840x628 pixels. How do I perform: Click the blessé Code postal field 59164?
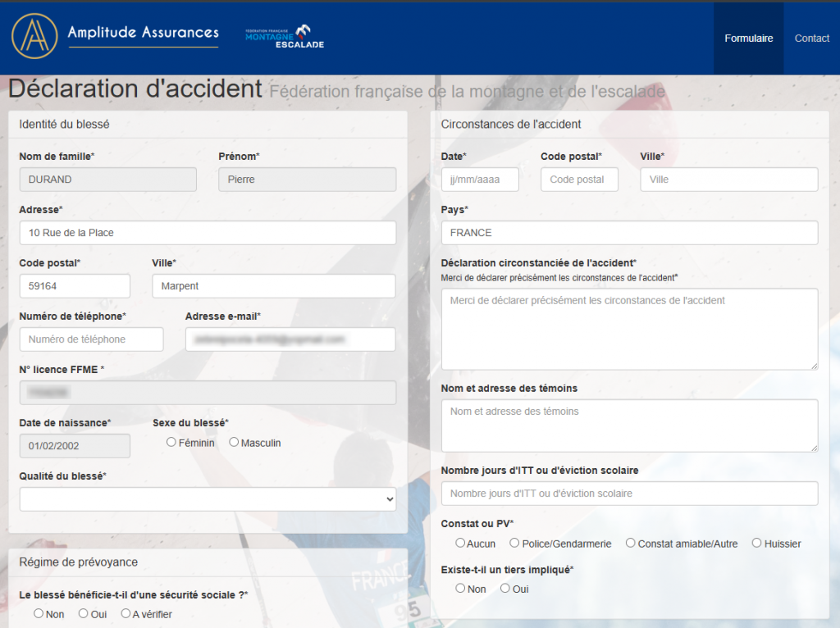tap(75, 286)
